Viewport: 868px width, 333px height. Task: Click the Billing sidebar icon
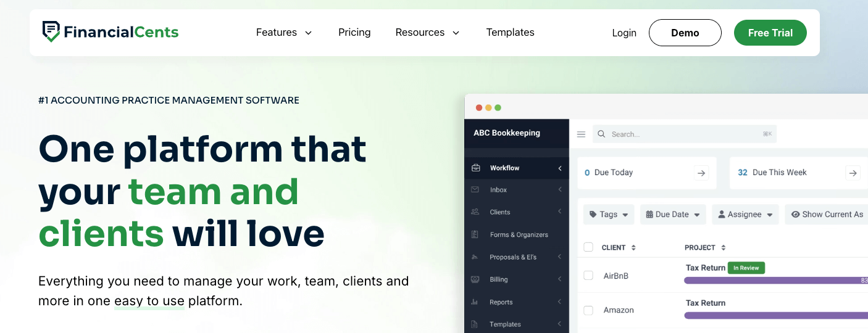pyautogui.click(x=475, y=279)
